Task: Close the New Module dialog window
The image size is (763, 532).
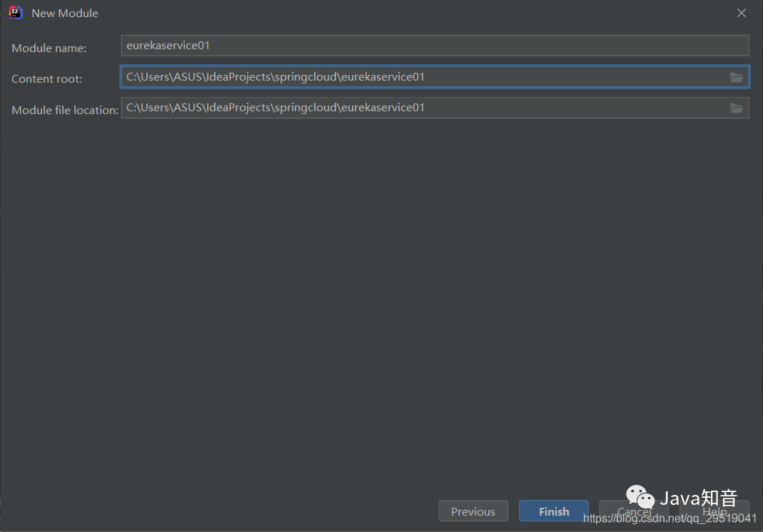Action: coord(741,13)
